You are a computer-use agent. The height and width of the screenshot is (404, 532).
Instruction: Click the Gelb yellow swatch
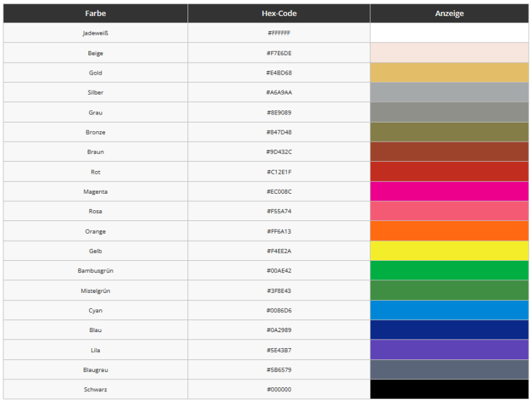click(x=450, y=251)
